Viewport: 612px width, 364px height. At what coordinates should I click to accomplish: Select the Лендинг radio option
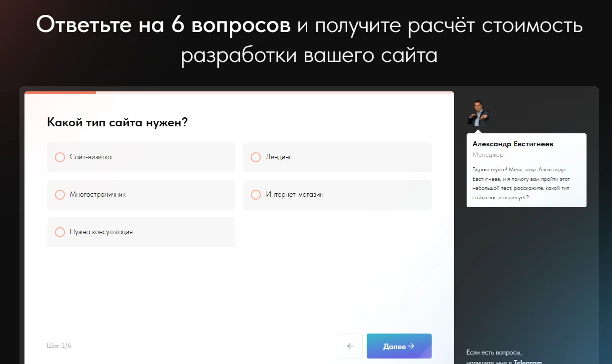[x=337, y=157]
